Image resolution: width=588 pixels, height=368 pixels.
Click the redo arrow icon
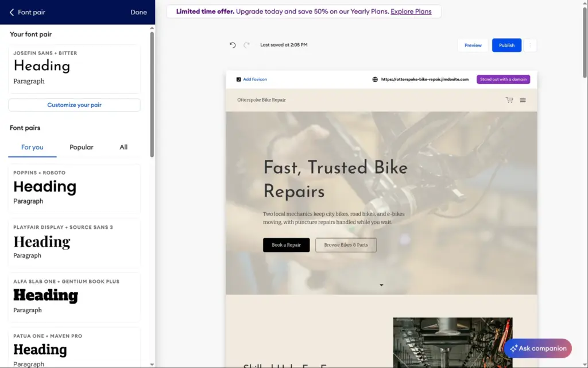click(246, 45)
